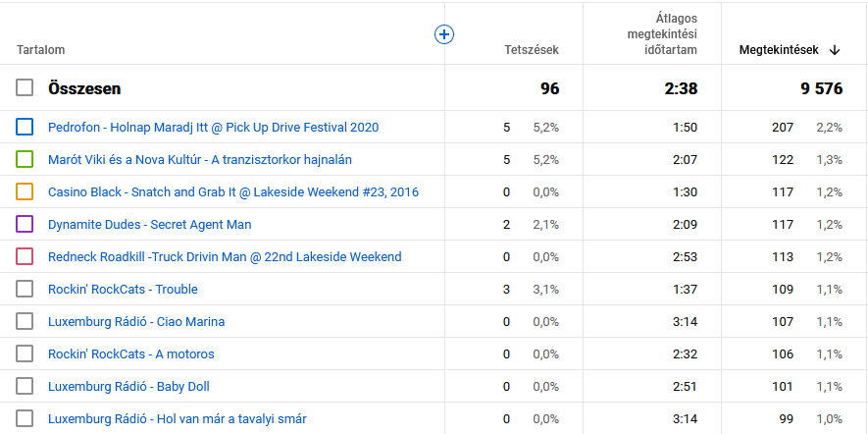868x434 pixels.
Task: Toggle the red Redneck Roadkill row checkbox
Action: pyautogui.click(x=25, y=256)
